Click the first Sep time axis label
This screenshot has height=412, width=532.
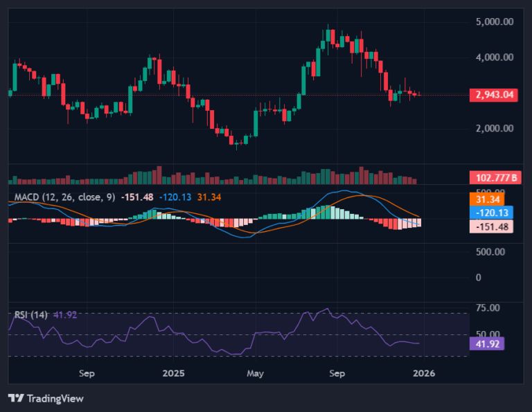click(x=87, y=374)
